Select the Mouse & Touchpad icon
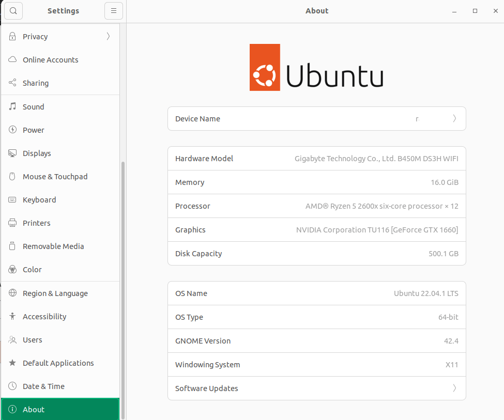 12,176
